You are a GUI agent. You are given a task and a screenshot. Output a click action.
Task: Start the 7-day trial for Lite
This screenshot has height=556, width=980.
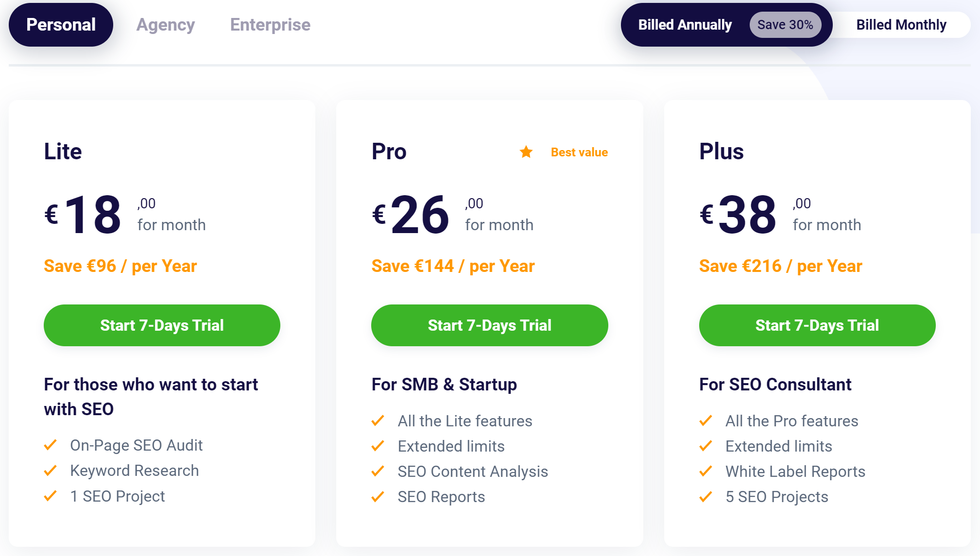[162, 325]
